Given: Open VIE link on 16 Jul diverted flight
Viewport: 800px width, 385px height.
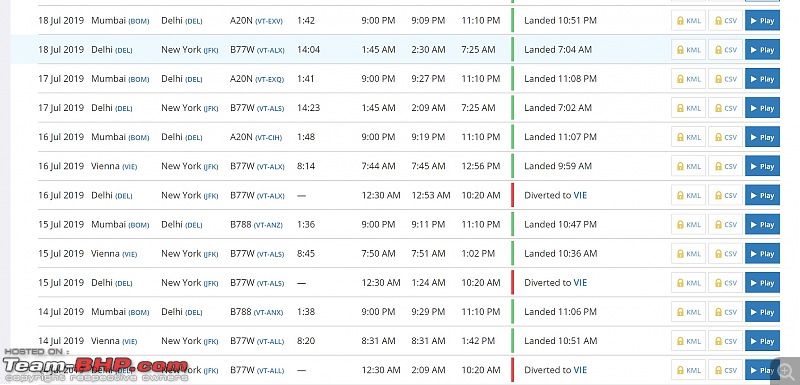Looking at the screenshot, I should 580,195.
